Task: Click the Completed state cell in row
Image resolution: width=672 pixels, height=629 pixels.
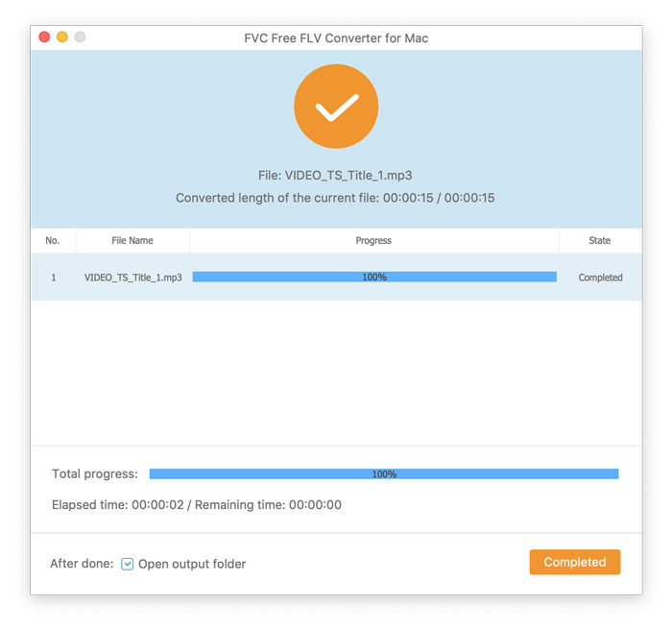Action: tap(600, 278)
